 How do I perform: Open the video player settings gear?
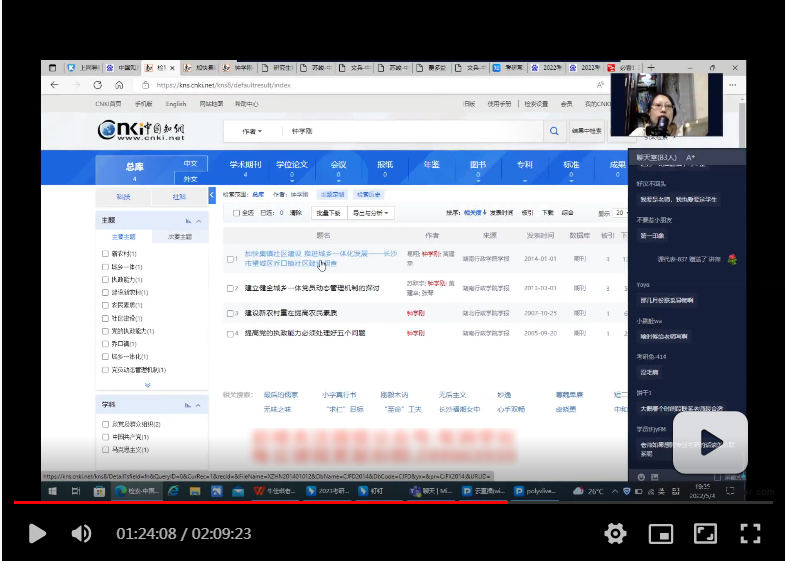click(615, 533)
